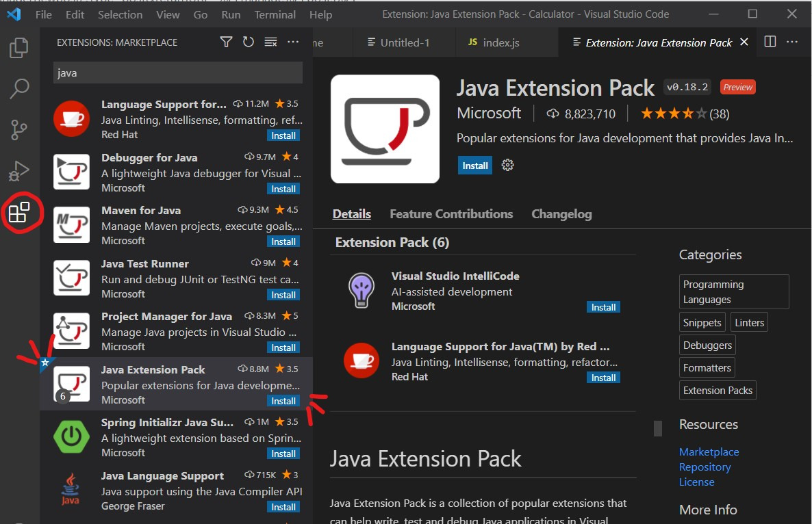This screenshot has width=812, height=524.
Task: Clear the extensions search results icon
Action: pyautogui.click(x=270, y=42)
